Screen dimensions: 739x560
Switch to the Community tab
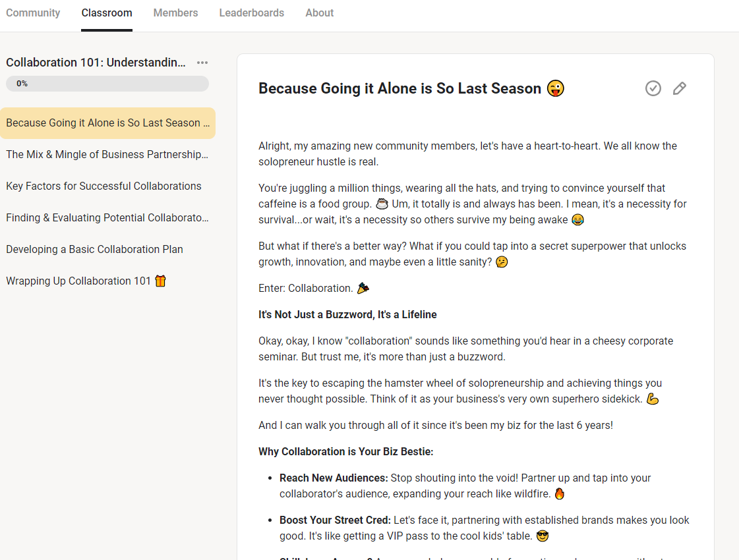coord(33,13)
